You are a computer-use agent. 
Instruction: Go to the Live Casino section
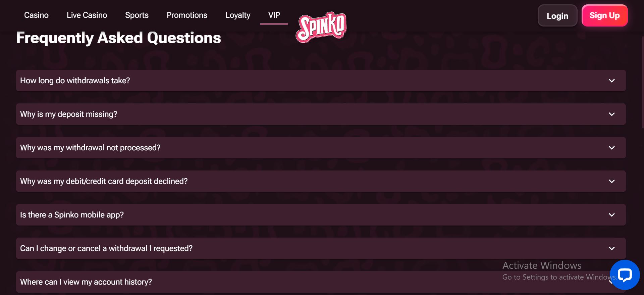pyautogui.click(x=87, y=15)
